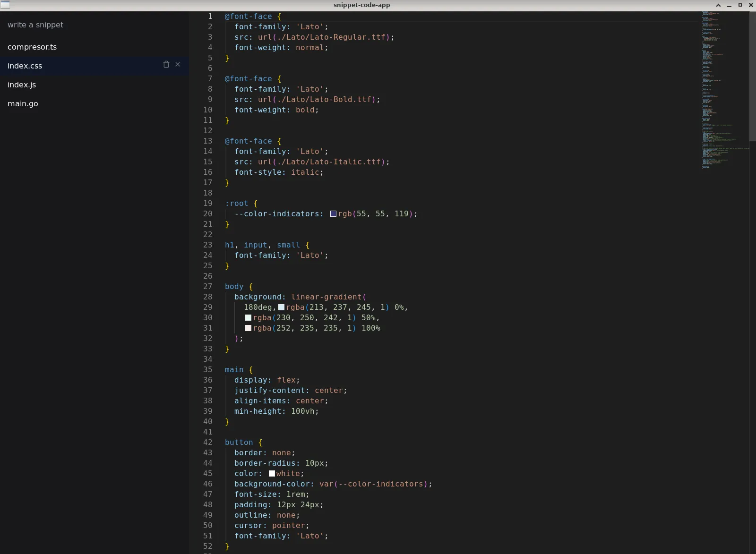Open the window menu icon in title bar
The width and height of the screenshot is (756, 554).
point(5,5)
